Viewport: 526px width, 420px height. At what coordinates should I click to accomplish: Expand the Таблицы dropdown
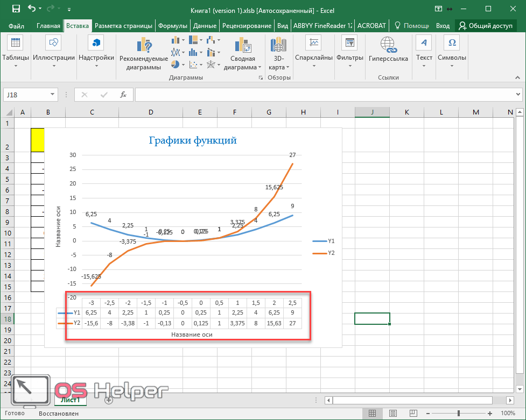[16, 66]
